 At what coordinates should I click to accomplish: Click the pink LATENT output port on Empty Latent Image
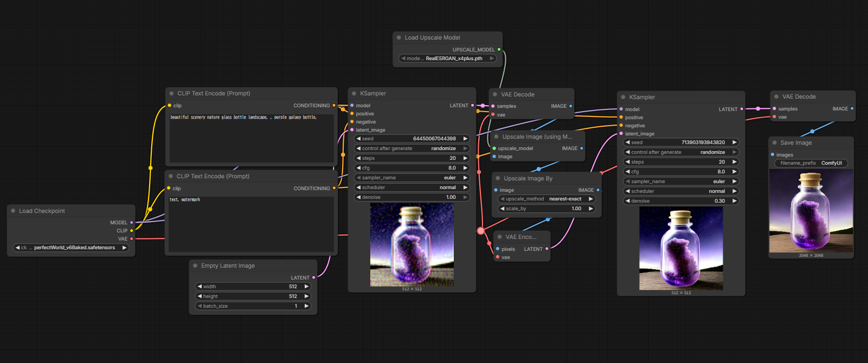click(313, 278)
